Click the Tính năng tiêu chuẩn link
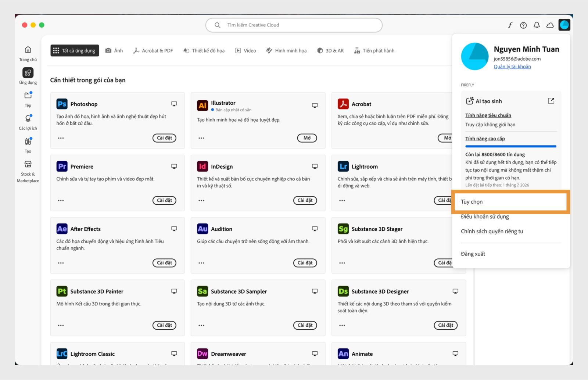 (488, 115)
